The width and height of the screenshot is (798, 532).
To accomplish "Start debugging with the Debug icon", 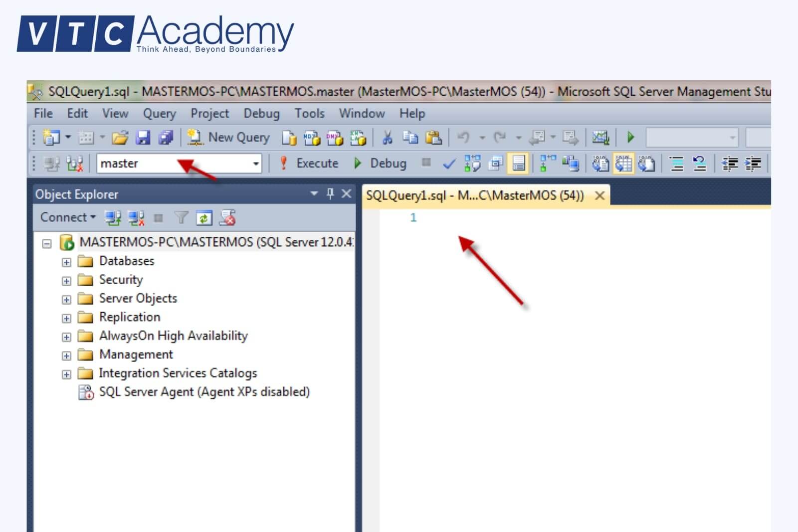I will pos(382,163).
